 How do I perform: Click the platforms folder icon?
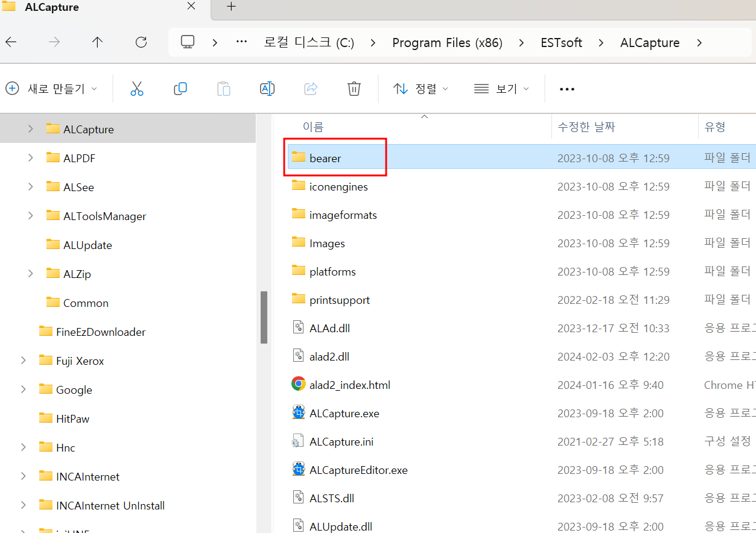[298, 271]
